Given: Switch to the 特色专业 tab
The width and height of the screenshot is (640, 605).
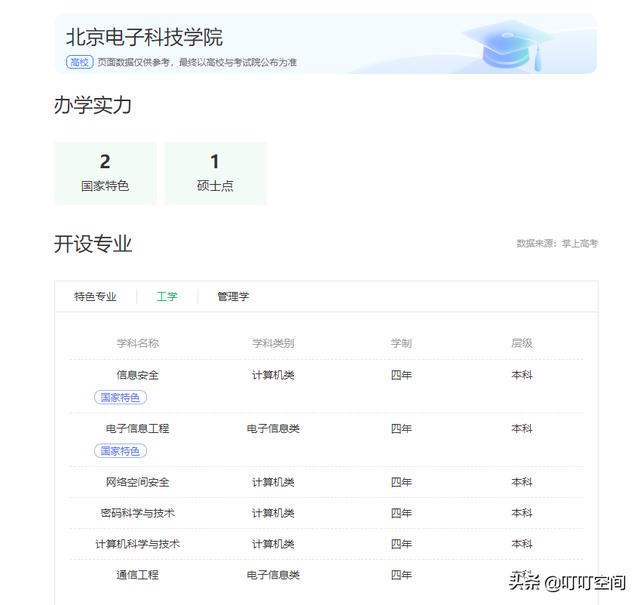Looking at the screenshot, I should (x=95, y=296).
